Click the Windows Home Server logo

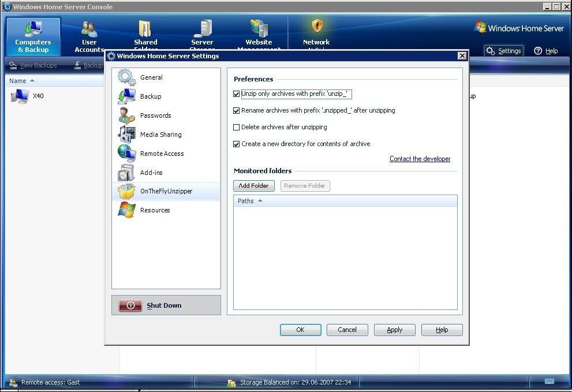tap(519, 28)
